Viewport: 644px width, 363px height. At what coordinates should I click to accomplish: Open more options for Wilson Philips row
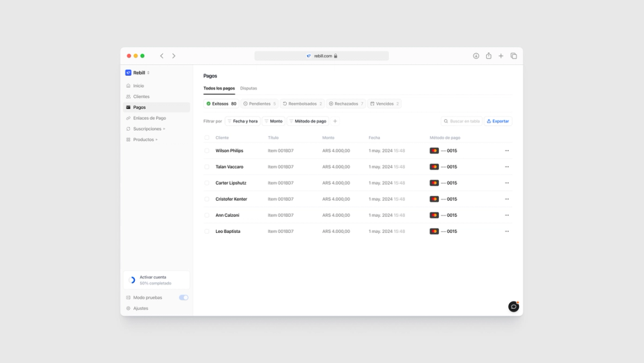(x=507, y=151)
